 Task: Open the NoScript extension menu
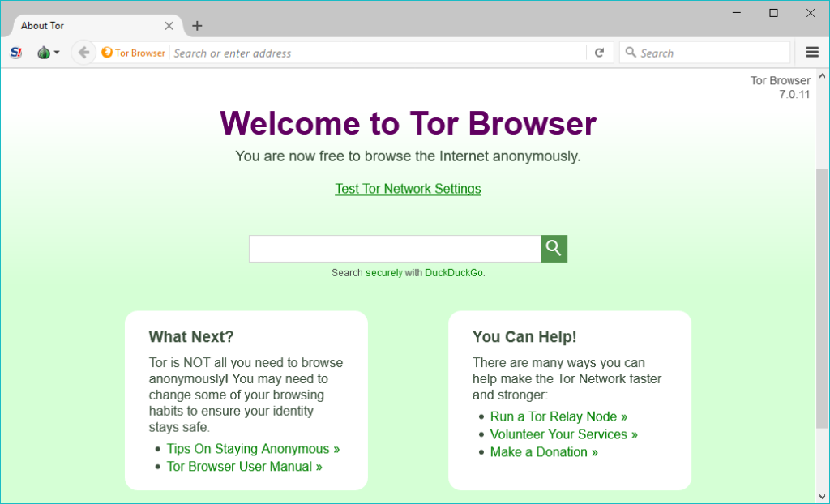(x=16, y=52)
